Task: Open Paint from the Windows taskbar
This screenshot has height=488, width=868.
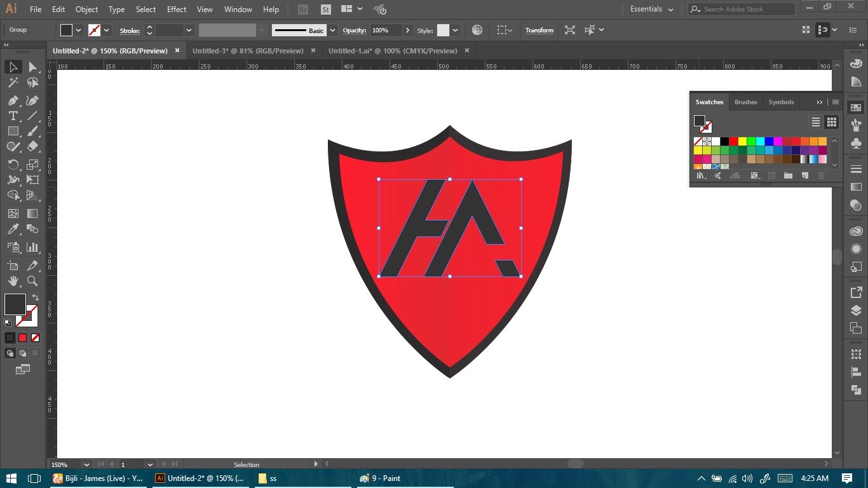Action: [x=380, y=478]
